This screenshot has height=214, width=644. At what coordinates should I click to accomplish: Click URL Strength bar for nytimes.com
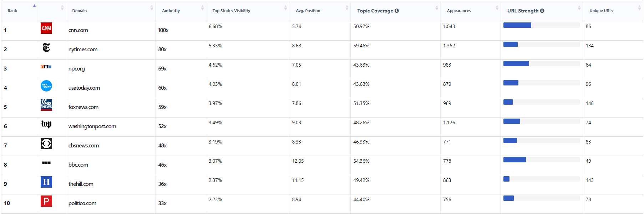(x=542, y=44)
